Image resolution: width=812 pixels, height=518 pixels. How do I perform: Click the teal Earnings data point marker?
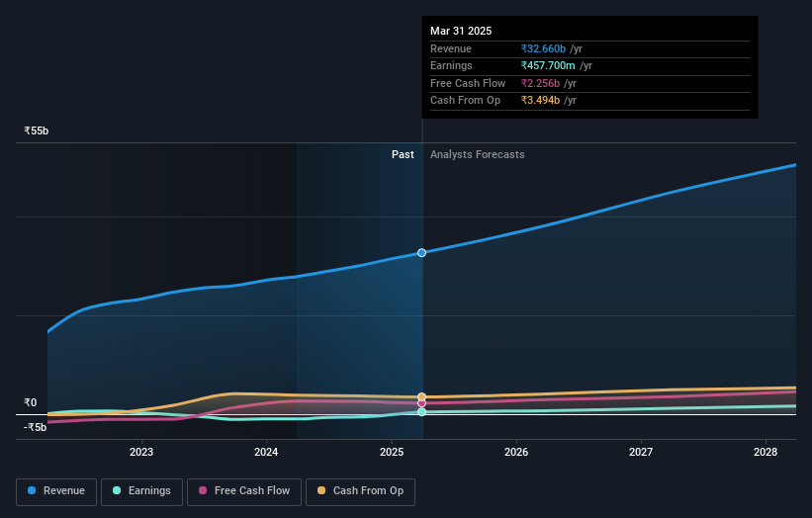pyautogui.click(x=421, y=412)
